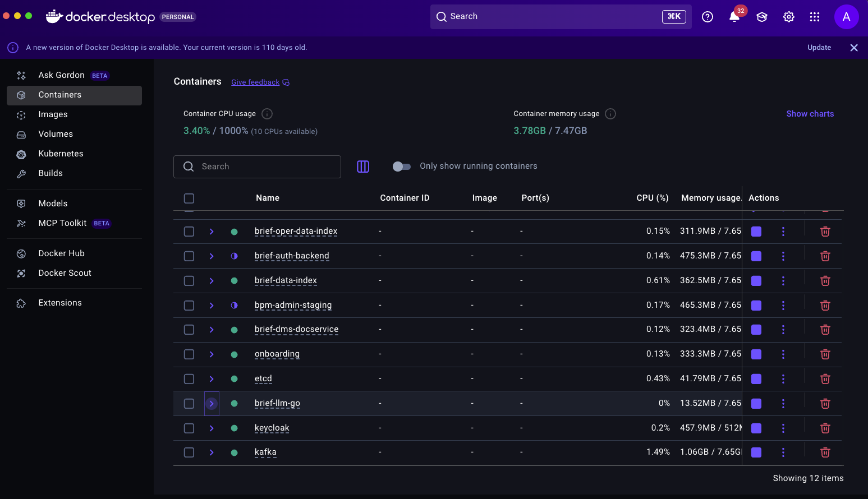
Task: Click the containers Search field
Action: (257, 167)
